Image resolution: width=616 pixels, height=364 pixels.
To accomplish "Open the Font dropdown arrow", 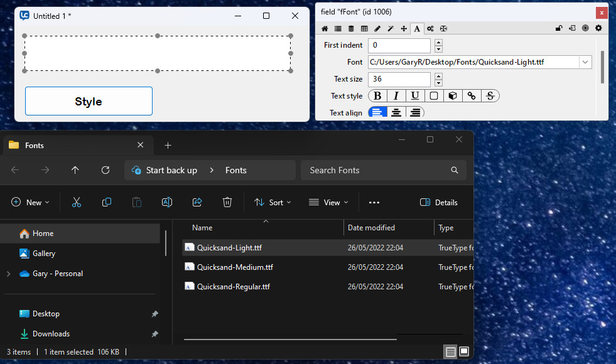I will point(585,62).
